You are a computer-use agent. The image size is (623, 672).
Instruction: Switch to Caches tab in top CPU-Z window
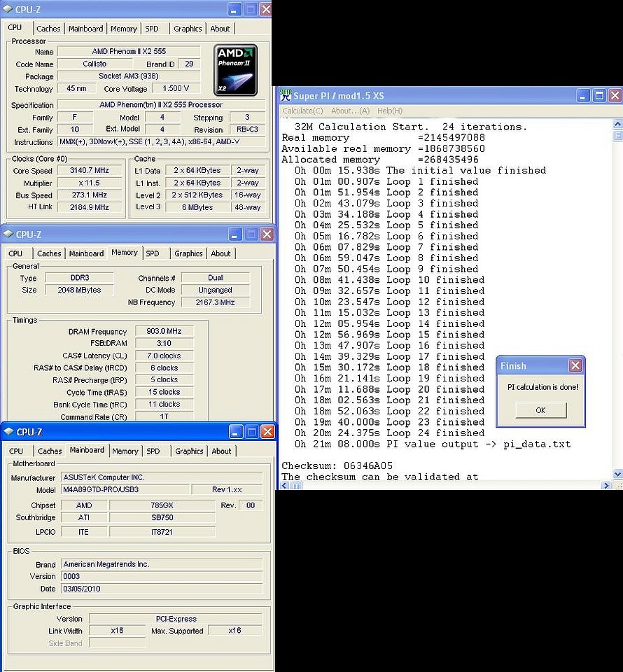point(48,29)
